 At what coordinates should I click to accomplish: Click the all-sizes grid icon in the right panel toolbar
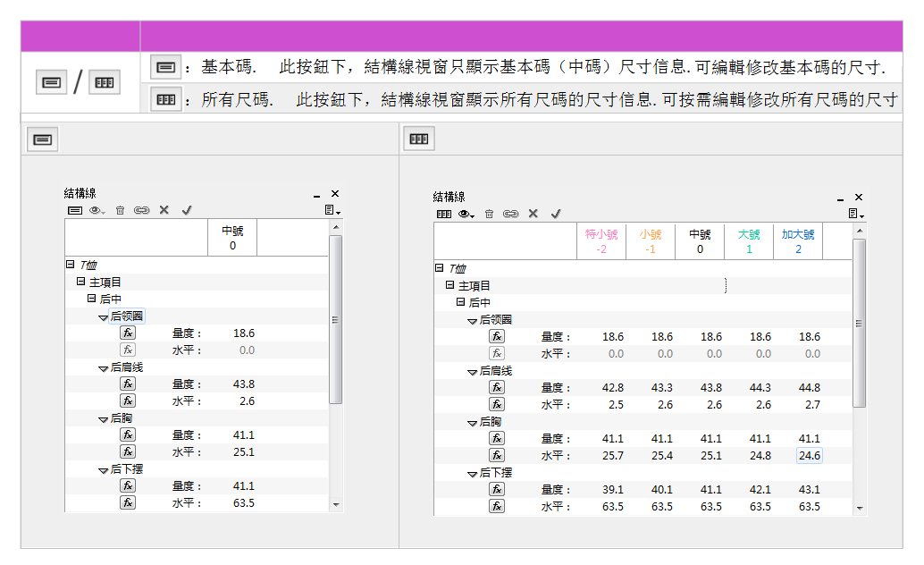coord(443,214)
